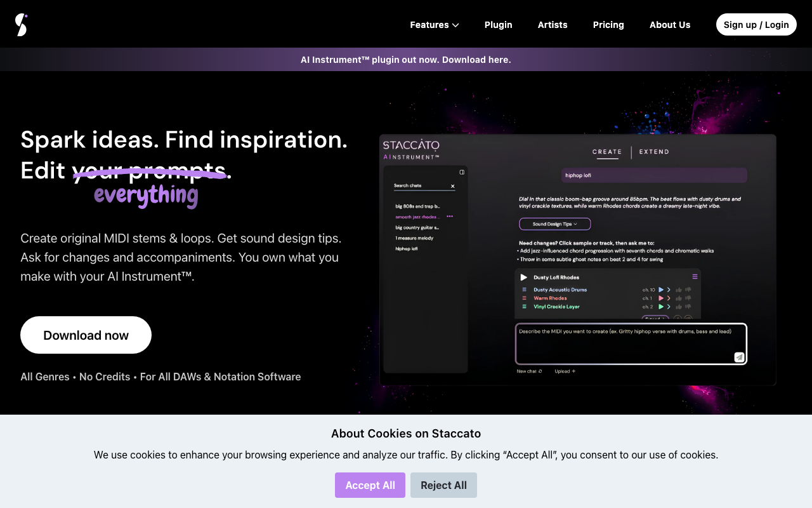
Task: Expand the Sound Design Tips dropdown
Action: [555, 224]
